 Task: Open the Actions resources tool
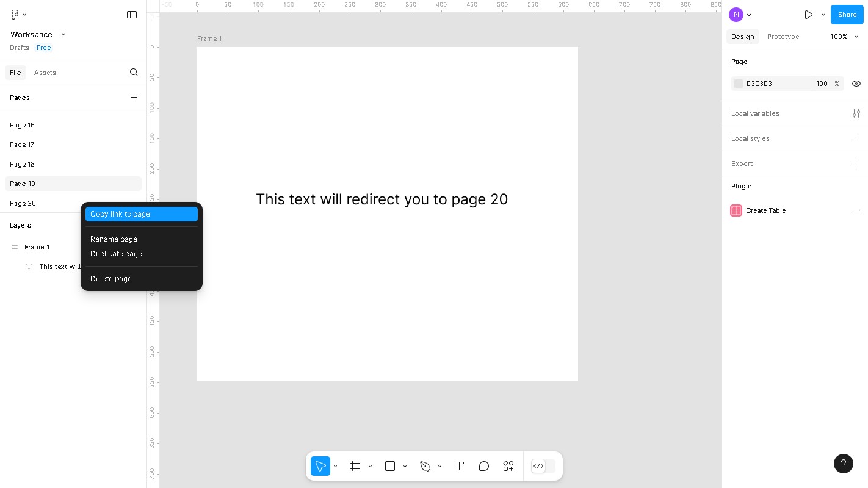[x=508, y=466]
